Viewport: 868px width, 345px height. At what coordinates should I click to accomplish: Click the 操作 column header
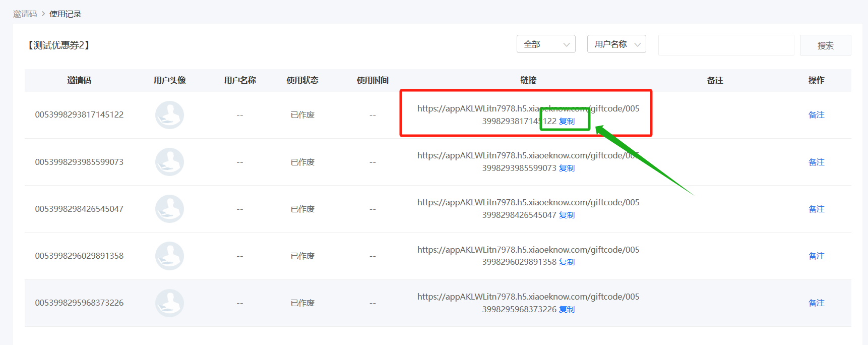click(816, 80)
